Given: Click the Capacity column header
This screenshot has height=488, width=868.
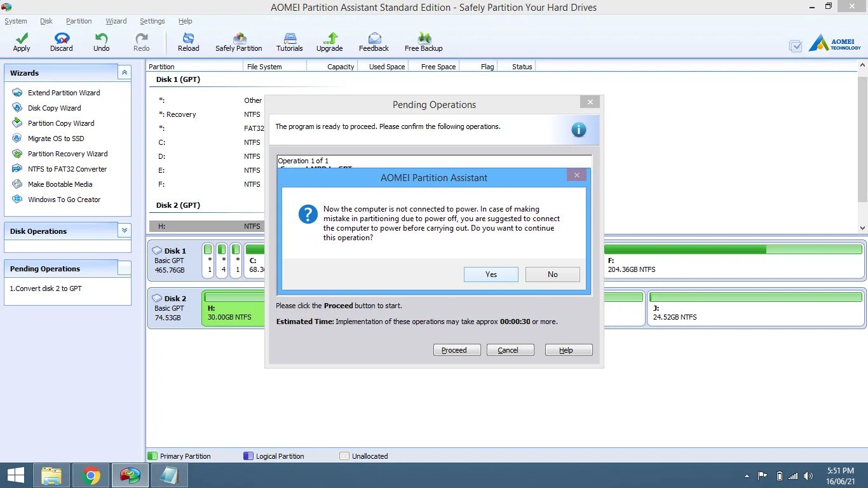Looking at the screenshot, I should tap(332, 66).
